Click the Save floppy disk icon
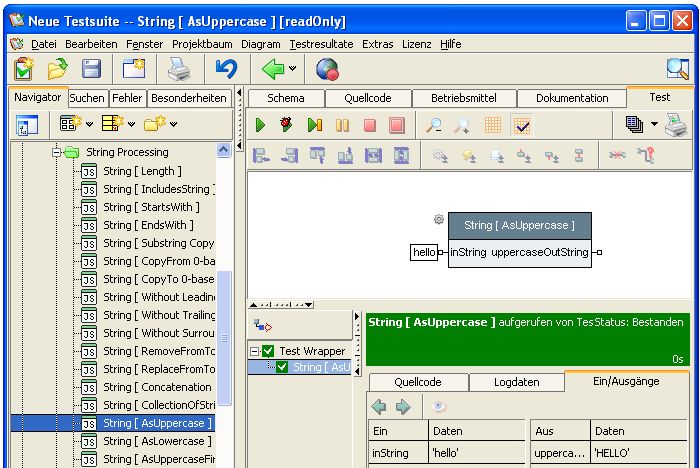The height and width of the screenshot is (468, 700). pos(92,69)
